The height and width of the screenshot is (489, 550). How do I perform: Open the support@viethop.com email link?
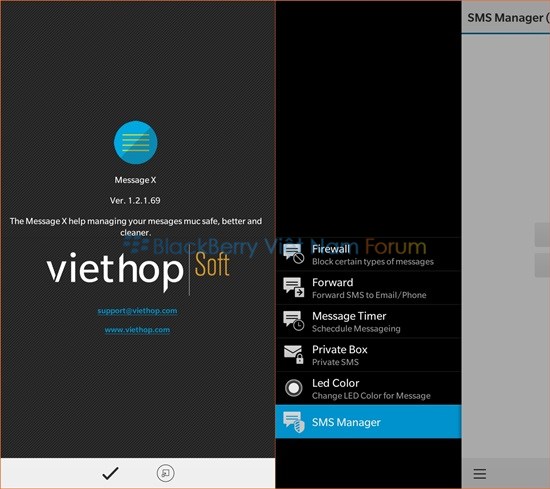[x=138, y=311]
